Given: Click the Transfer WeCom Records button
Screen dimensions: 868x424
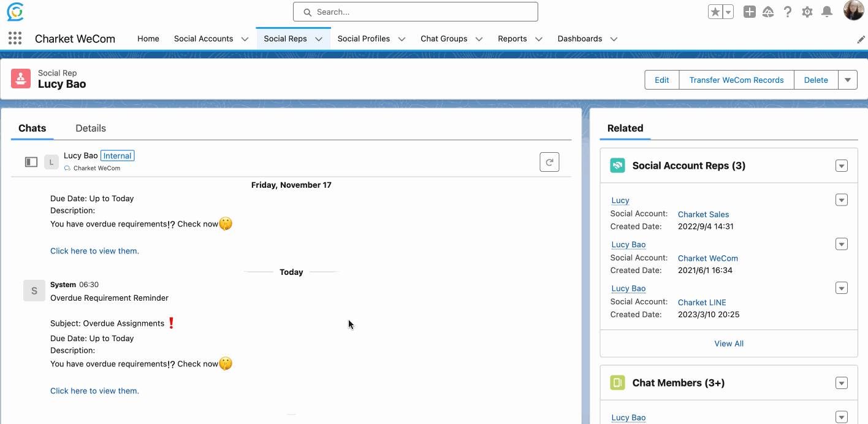Looking at the screenshot, I should (x=736, y=80).
